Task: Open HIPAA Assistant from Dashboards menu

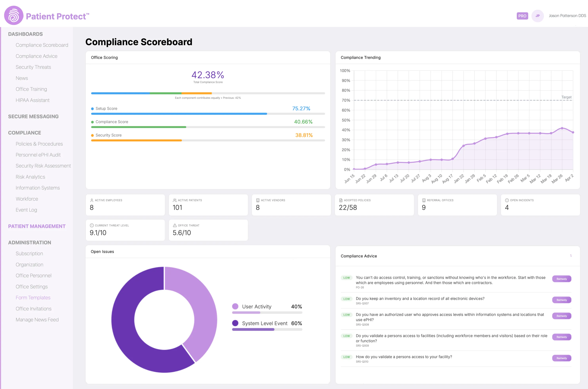Action: click(x=32, y=100)
